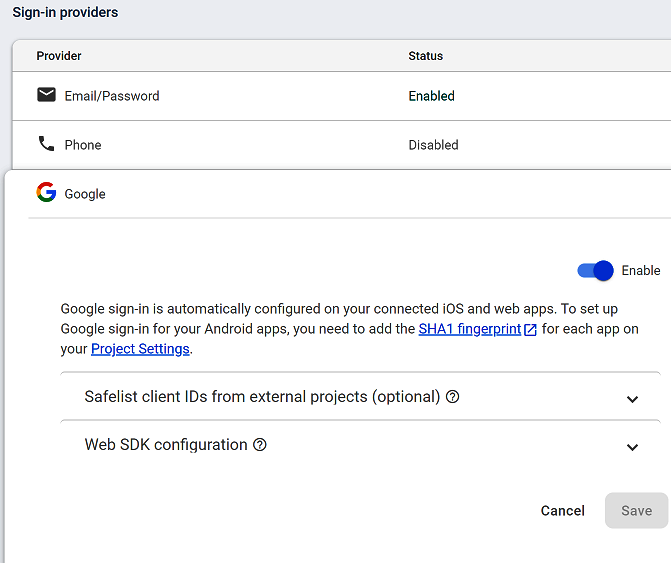The width and height of the screenshot is (671, 563).
Task: Click the Google provider panel title
Action: pyautogui.click(x=85, y=194)
